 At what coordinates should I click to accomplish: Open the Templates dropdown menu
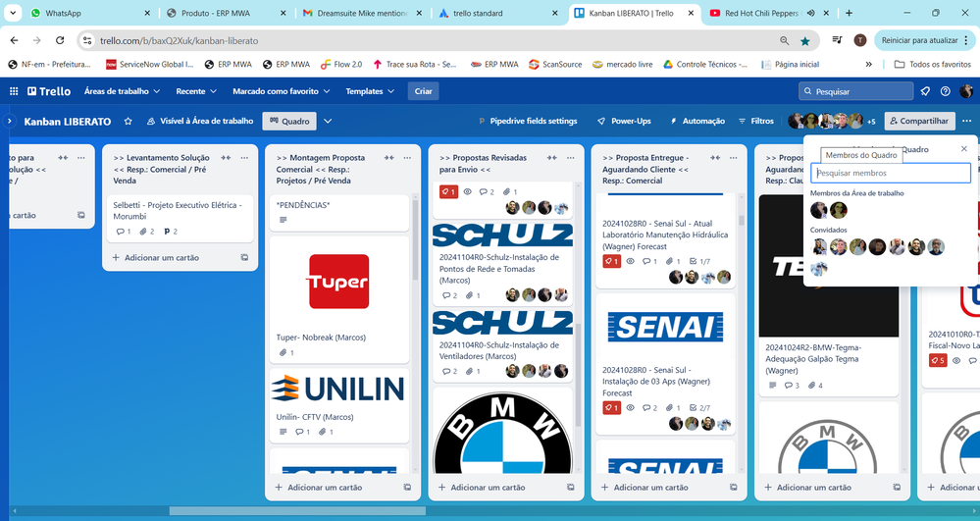pyautogui.click(x=370, y=91)
